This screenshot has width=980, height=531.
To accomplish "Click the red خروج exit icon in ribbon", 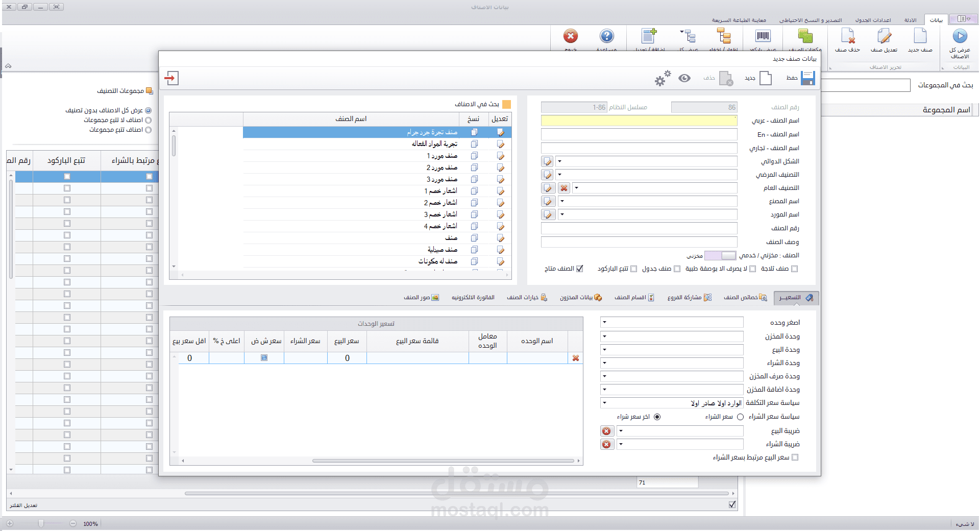I will tap(571, 36).
